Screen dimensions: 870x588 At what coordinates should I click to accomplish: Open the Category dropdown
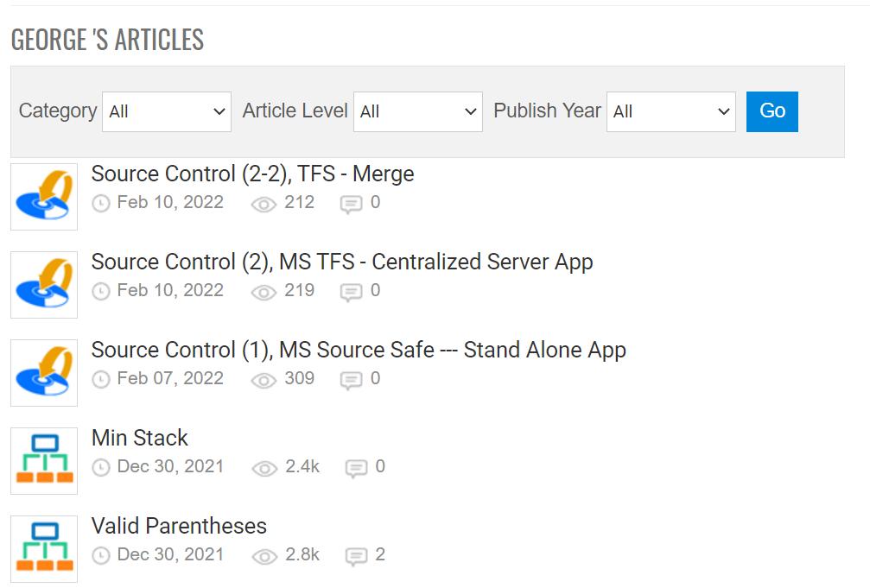(x=167, y=111)
